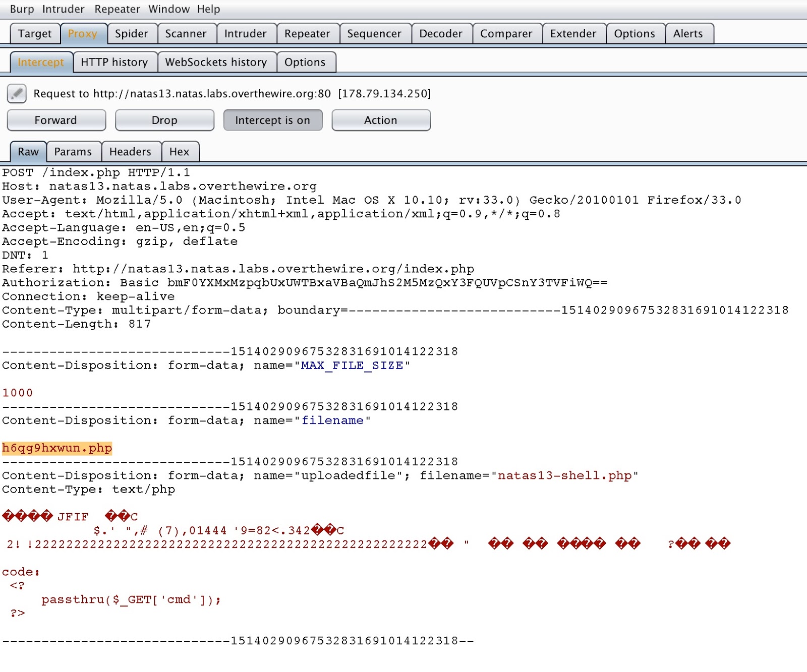
Task: Click the "filename" form-data parameter name
Action: [333, 420]
